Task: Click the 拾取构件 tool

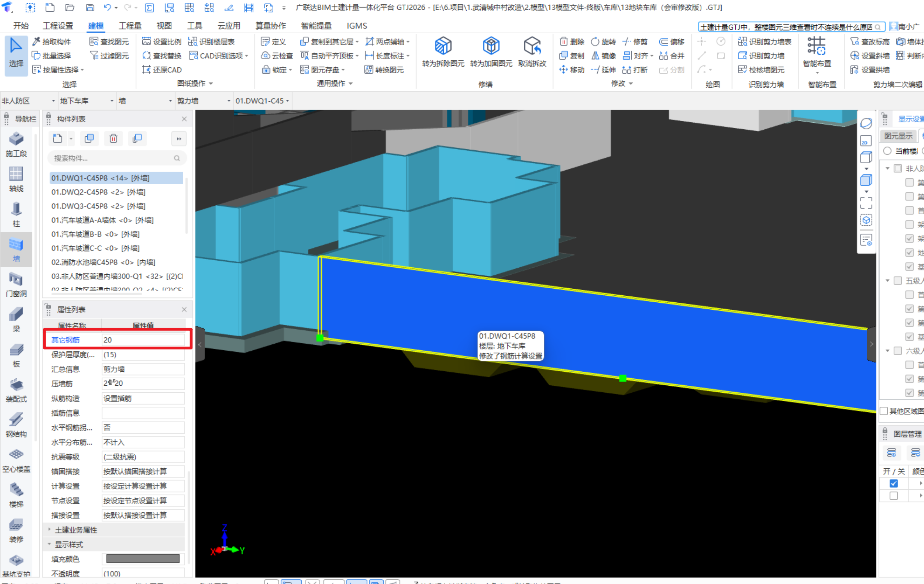Action: coord(52,42)
